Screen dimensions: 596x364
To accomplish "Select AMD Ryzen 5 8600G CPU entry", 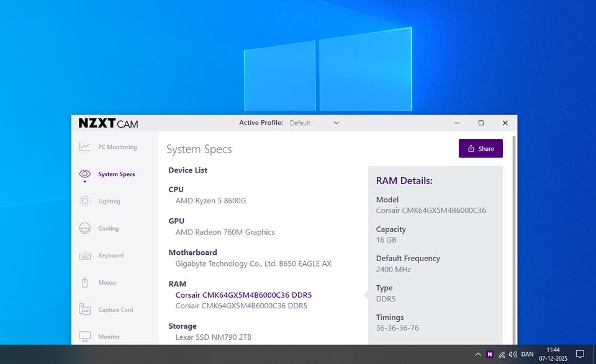I will tap(211, 201).
